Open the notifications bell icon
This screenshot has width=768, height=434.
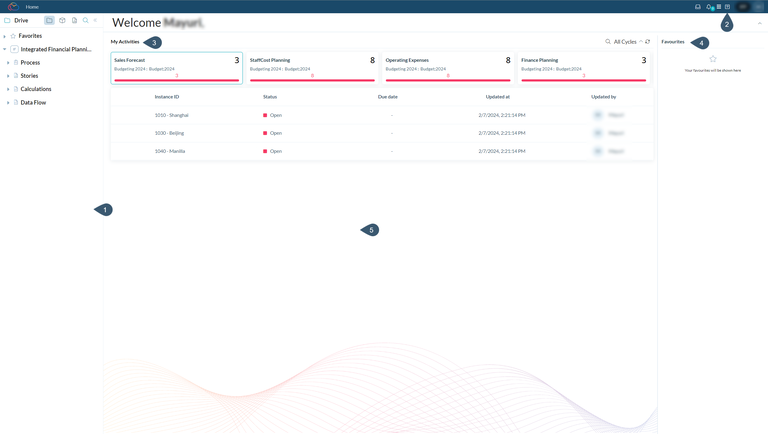click(x=709, y=7)
